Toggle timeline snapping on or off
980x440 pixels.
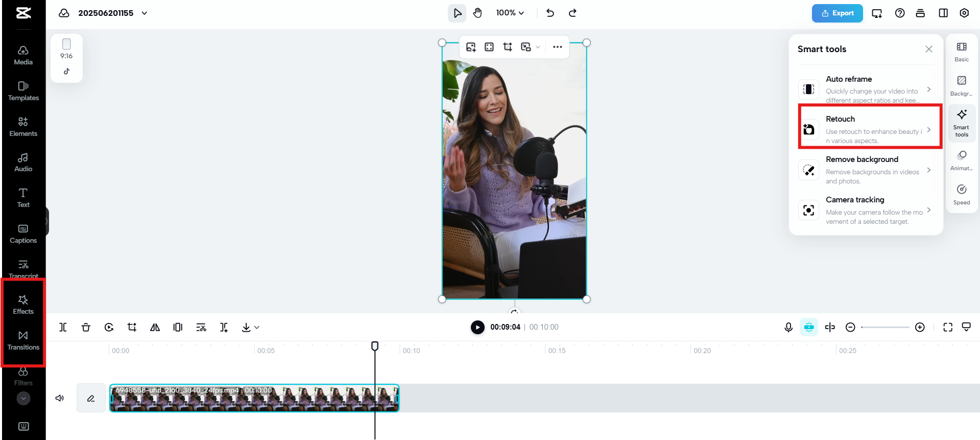click(x=809, y=327)
